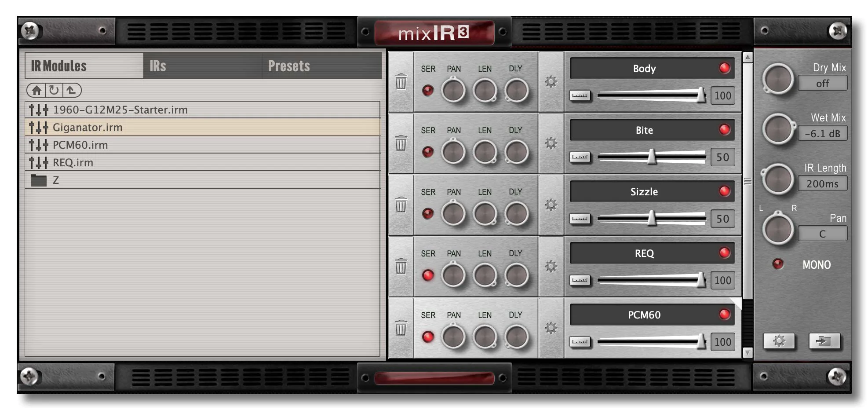Go up one folder level
868x410 pixels.
(71, 90)
